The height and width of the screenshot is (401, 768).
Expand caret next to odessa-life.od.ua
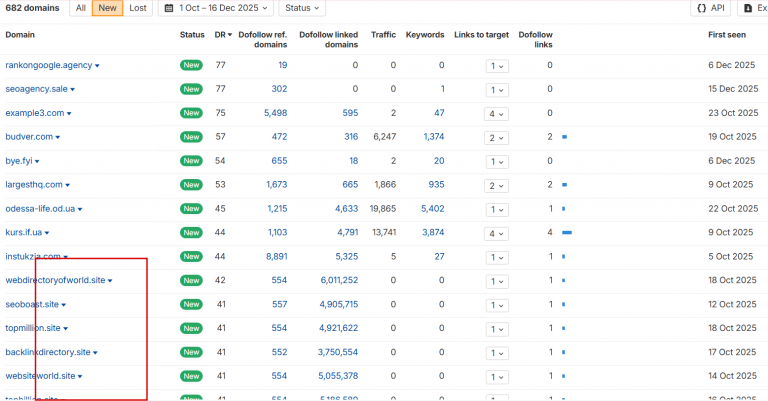[x=80, y=210]
